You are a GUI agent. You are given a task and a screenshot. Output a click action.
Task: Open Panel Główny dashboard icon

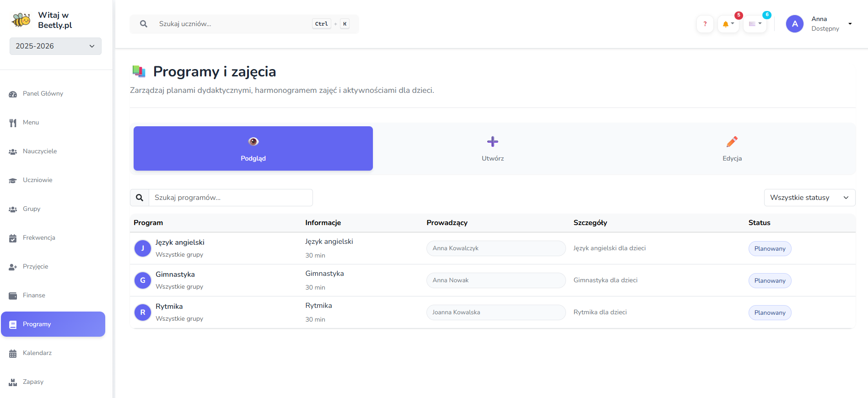point(13,94)
